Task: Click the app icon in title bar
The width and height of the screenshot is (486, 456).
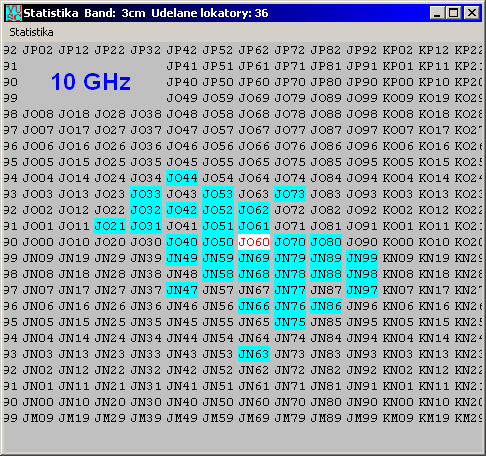Action: (x=14, y=13)
